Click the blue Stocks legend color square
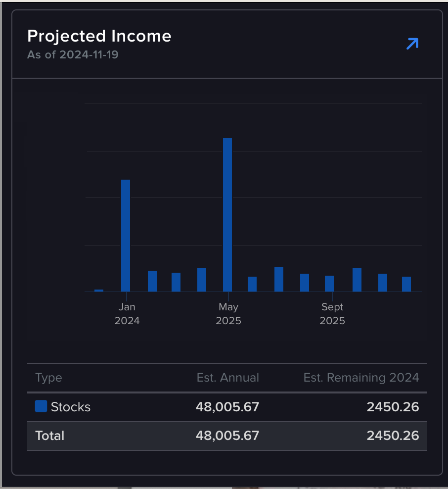 point(41,406)
